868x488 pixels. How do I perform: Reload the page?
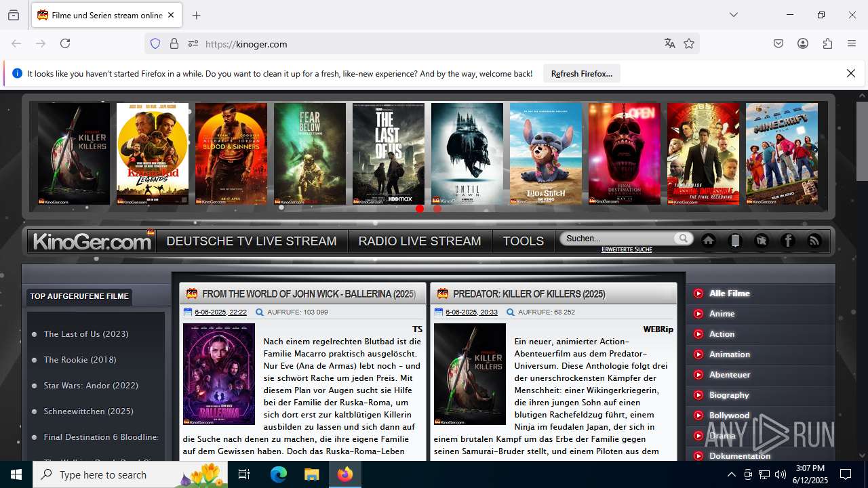(x=65, y=43)
